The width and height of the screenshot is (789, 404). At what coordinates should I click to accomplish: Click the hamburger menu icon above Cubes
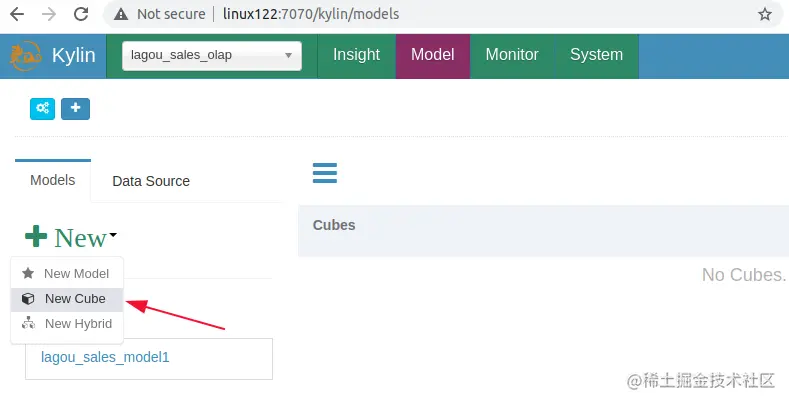coord(325,173)
